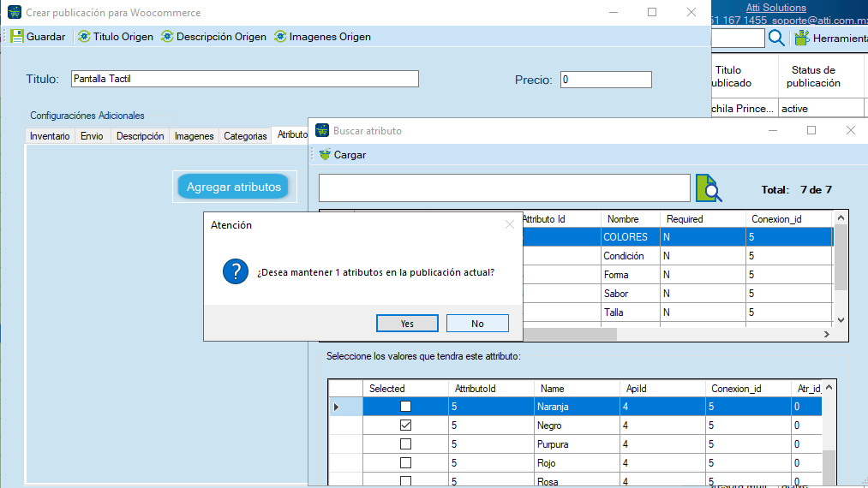868x488 pixels.
Task: Click the Imagenes Origen toolbar item
Action: click(x=323, y=37)
